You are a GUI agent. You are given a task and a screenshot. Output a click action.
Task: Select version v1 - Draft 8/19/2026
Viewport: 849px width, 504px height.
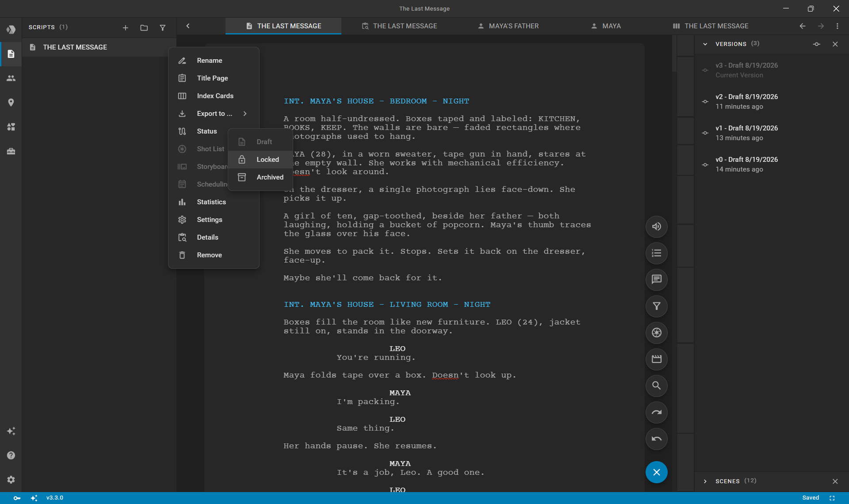771,133
